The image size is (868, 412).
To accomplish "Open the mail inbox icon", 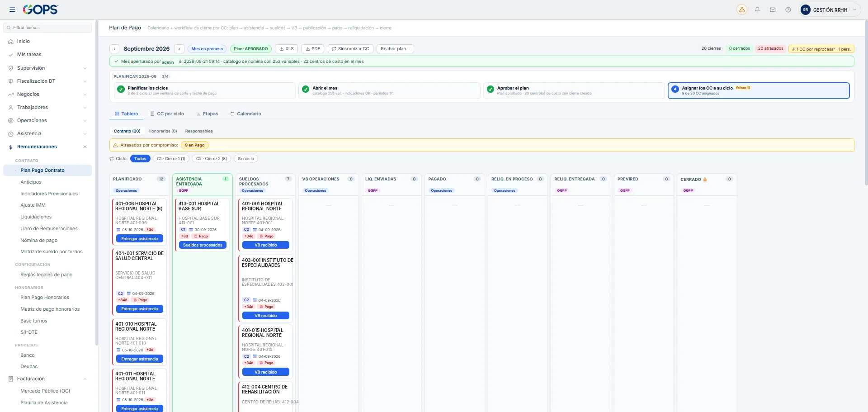I will [x=773, y=9].
